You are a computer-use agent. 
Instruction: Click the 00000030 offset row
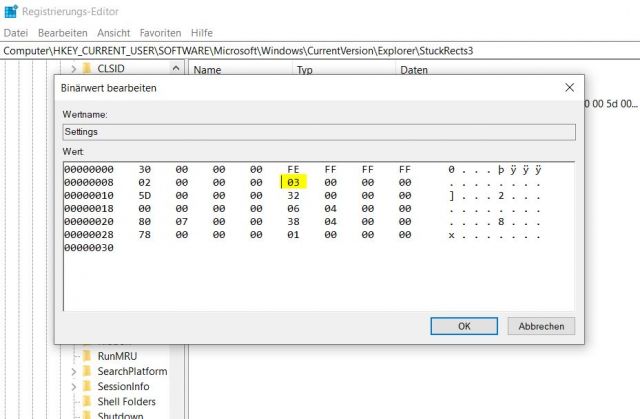tap(89, 248)
